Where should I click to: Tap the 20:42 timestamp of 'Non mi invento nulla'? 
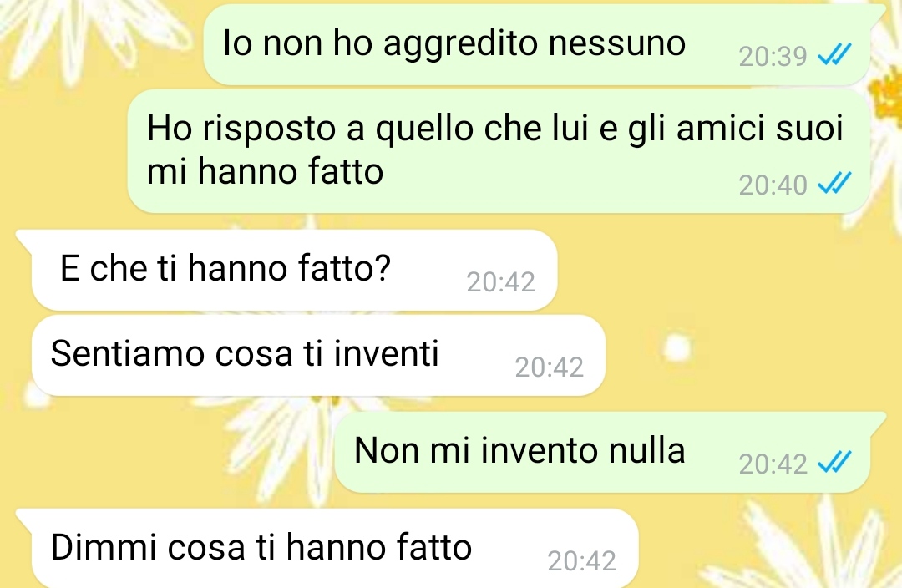click(x=773, y=464)
